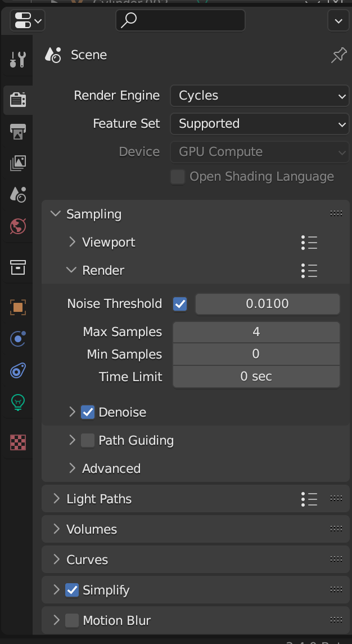Open the Object Constraints tab icon
Image resolution: width=352 pixels, height=644 pixels.
[x=17, y=370]
